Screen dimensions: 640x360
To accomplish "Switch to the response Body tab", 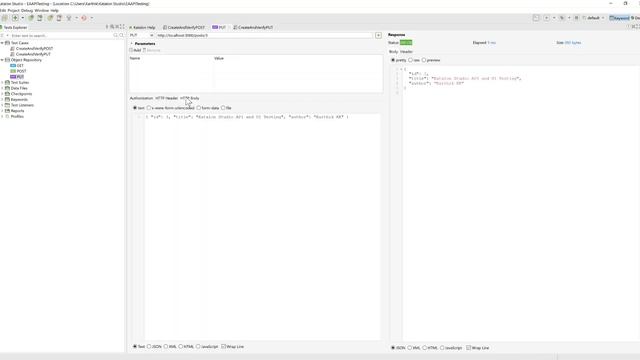I will pos(393,52).
